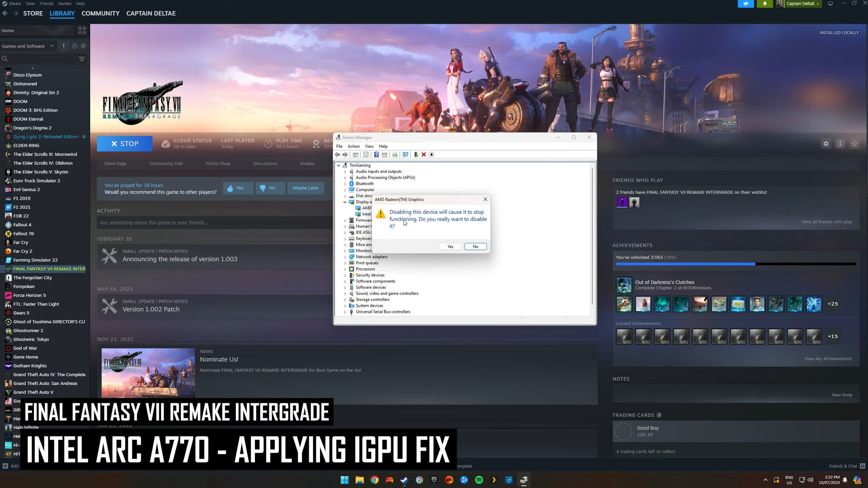The image size is (868, 488).
Task: Click the blue Help question mark toolbar icon
Action: (x=376, y=155)
